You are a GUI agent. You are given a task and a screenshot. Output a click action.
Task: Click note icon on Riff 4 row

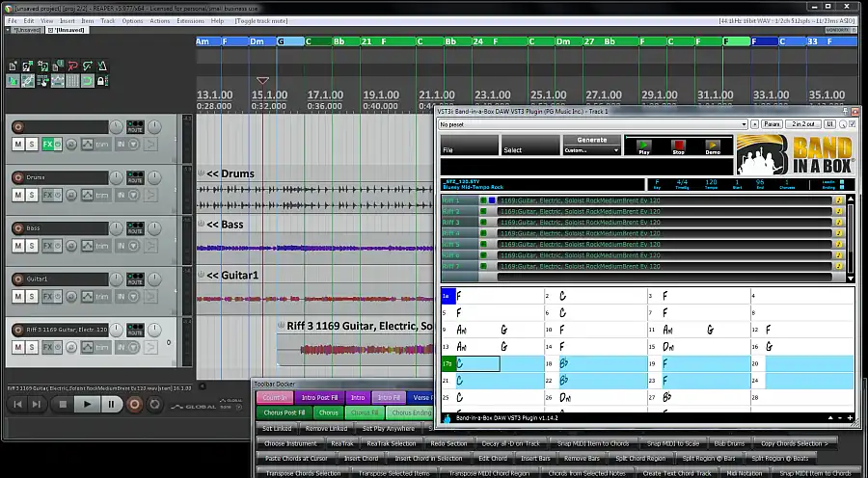(x=839, y=233)
